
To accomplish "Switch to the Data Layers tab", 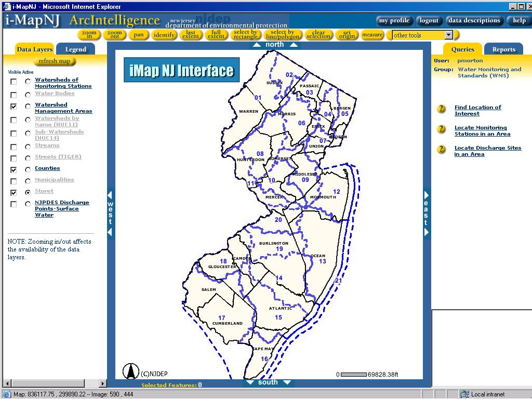I will 35,49.
